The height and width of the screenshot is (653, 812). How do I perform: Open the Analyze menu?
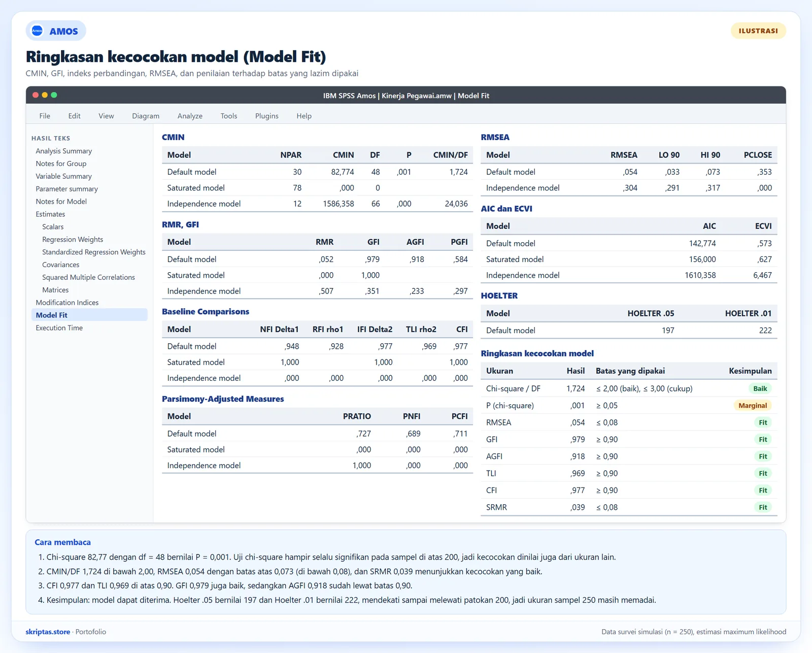[190, 116]
